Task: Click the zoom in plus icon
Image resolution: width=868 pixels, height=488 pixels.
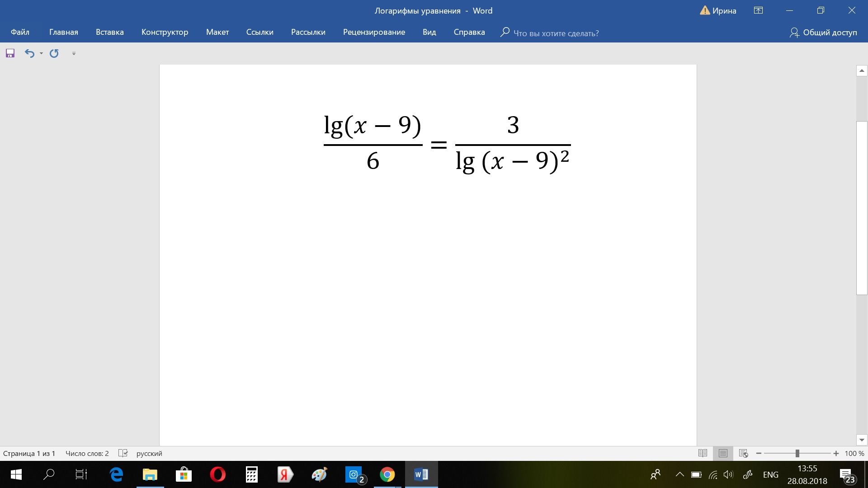Action: 836,453
